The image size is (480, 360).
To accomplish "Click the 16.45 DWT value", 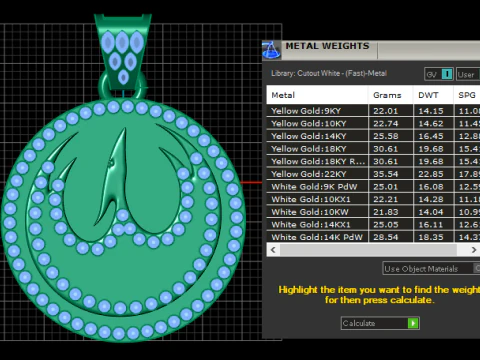I will point(431,136).
